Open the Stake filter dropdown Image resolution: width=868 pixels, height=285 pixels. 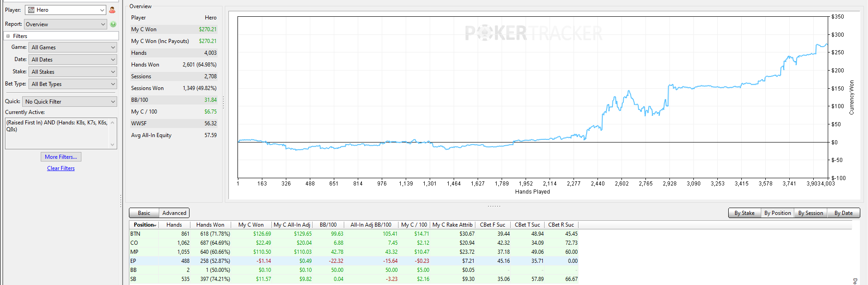pyautogui.click(x=73, y=72)
